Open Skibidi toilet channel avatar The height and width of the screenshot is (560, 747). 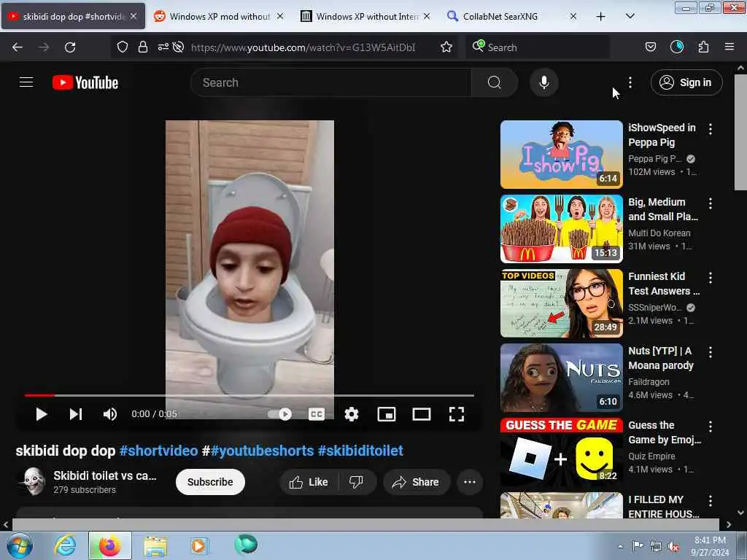[33, 481]
